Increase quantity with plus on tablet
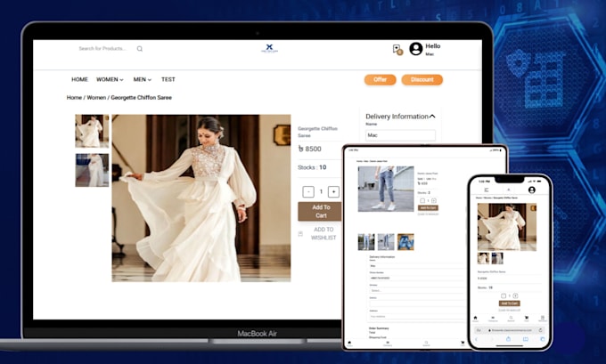This screenshot has width=606, height=364. click(x=434, y=201)
